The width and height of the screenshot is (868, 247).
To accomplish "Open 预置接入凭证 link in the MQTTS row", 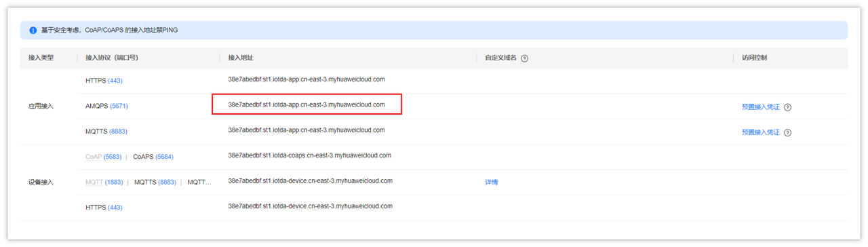I will point(760,132).
